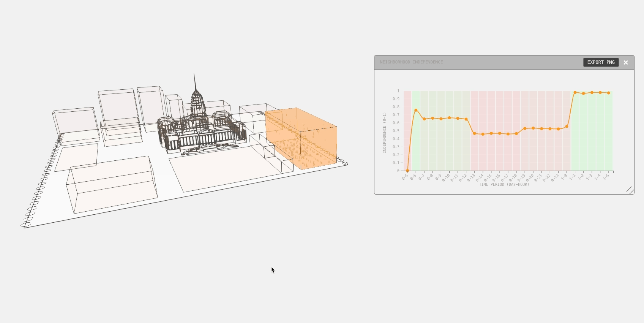Select the long wireframe block at front left
The image size is (644, 323).
pos(112,184)
